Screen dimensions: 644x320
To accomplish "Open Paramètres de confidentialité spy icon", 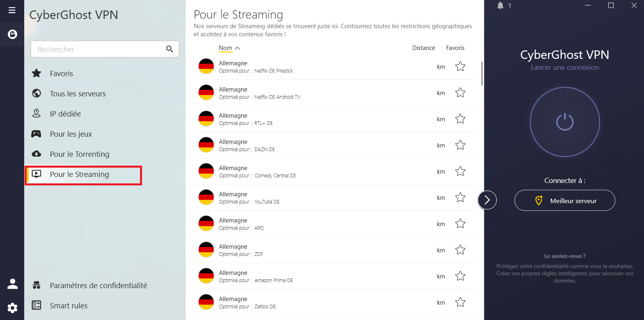I will (x=36, y=285).
